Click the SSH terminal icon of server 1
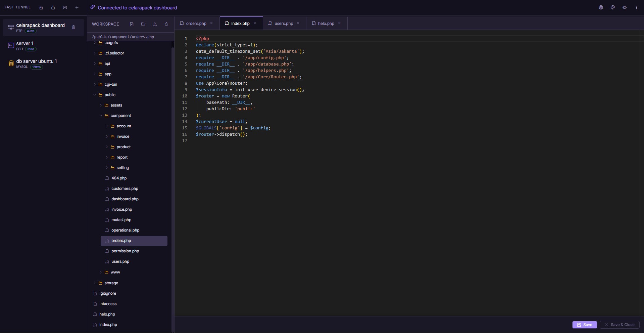Screen dimensions: 644x333 (11, 45)
